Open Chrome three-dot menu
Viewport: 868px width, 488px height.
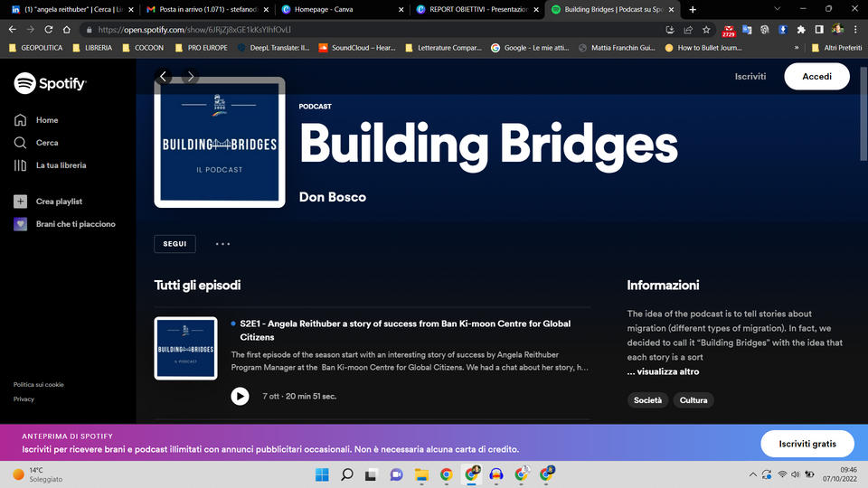coord(855,30)
